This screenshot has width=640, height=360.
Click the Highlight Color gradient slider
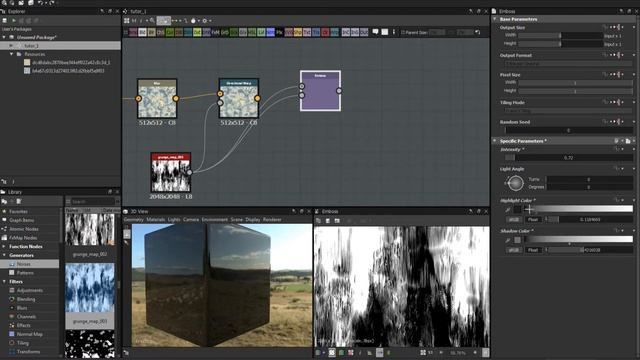pyautogui.click(x=579, y=209)
